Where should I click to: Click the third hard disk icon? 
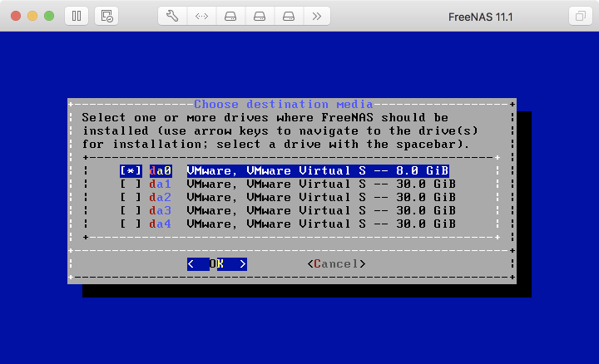click(288, 16)
